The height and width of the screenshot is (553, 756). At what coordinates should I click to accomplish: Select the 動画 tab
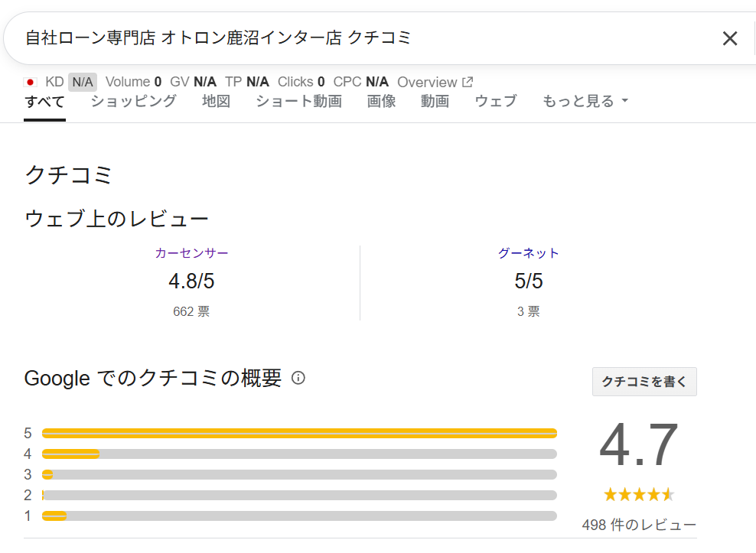pos(435,101)
